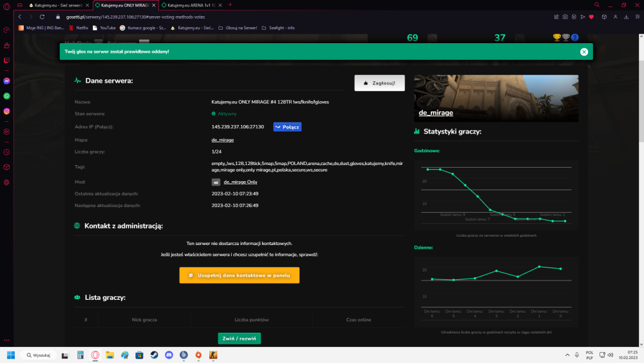Click the sidebar three-dots setup button
Image resolution: width=644 pixels, height=363 pixels.
[6, 340]
